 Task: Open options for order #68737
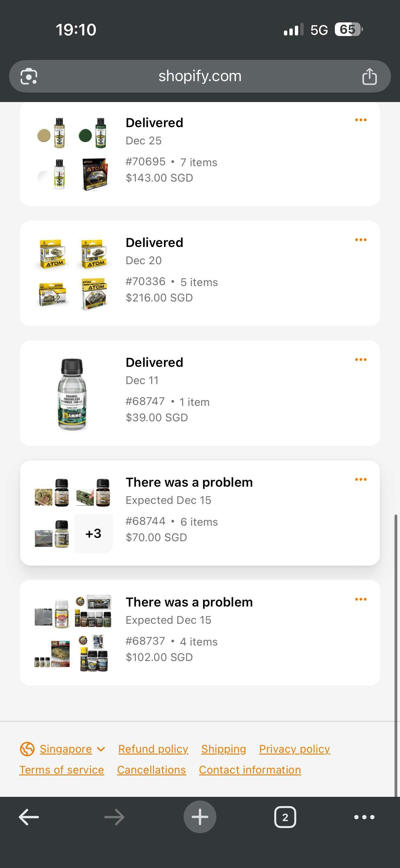tap(361, 600)
